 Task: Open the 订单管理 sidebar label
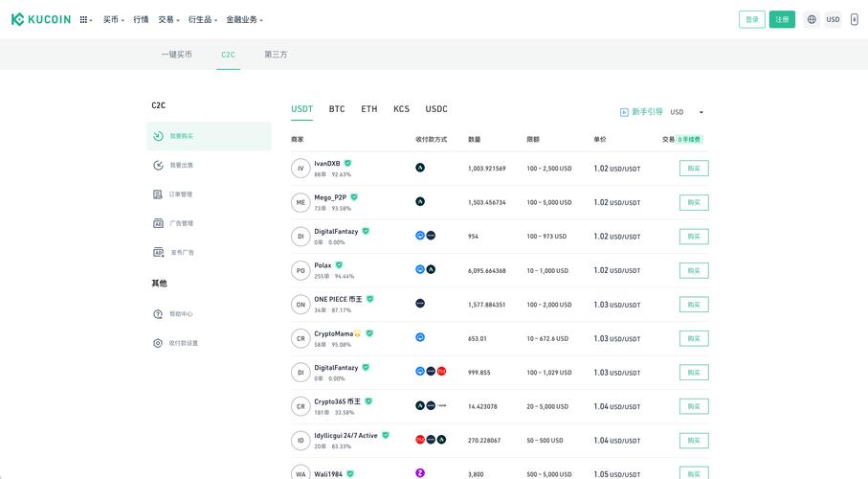(x=181, y=194)
